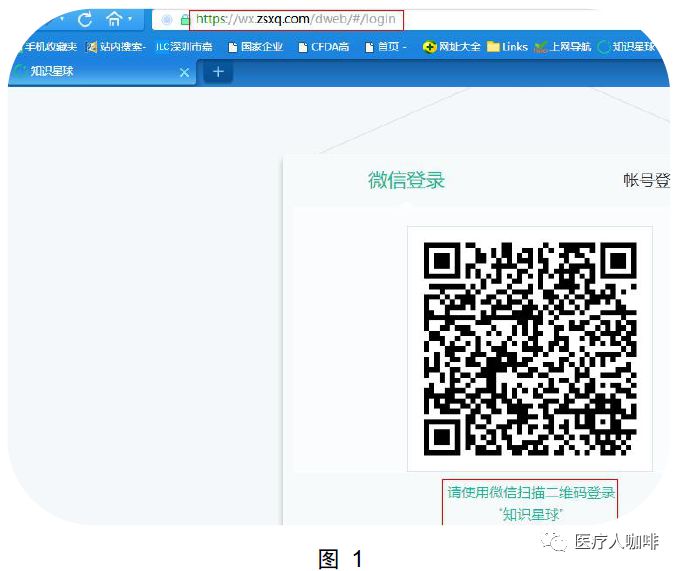Open a new tab with plus button

pos(218,72)
